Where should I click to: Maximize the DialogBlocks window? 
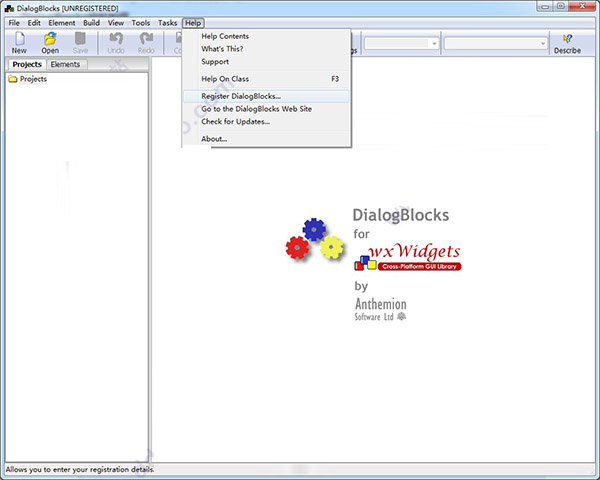pyautogui.click(x=561, y=7)
